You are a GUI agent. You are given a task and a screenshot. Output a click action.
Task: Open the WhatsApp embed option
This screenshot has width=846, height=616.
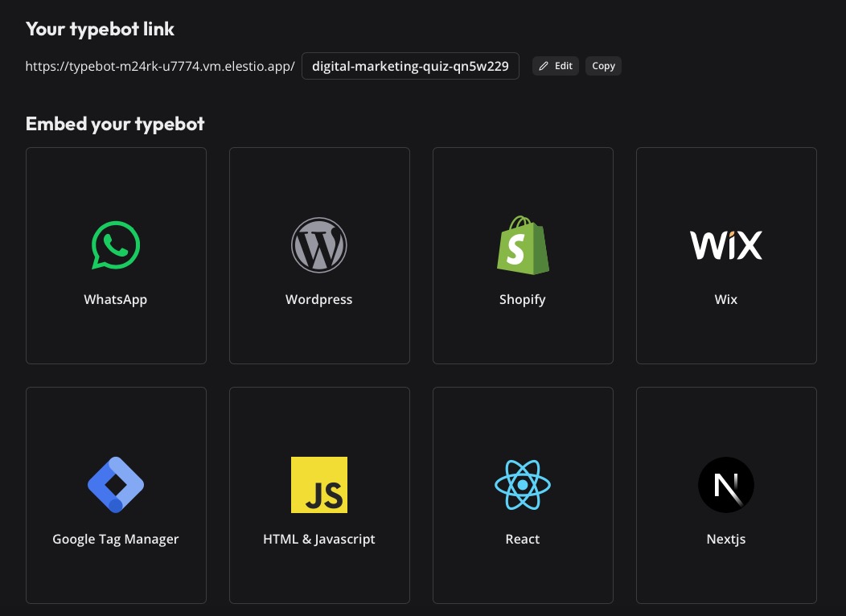116,255
